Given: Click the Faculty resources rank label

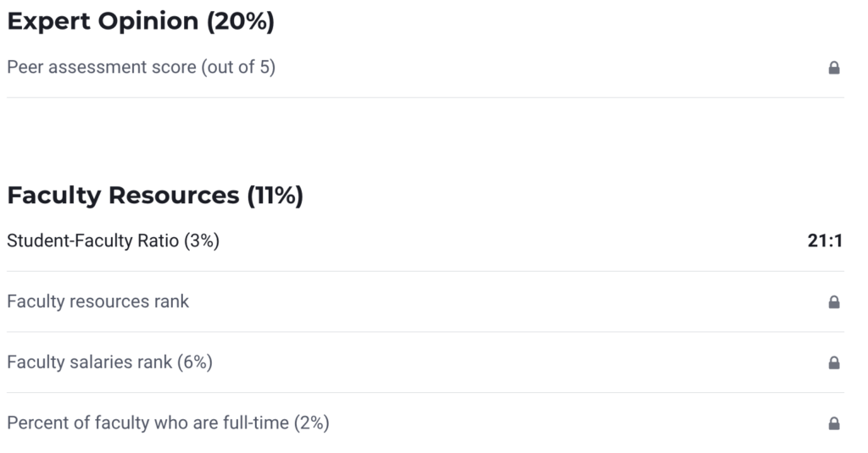Looking at the screenshot, I should click(x=97, y=301).
